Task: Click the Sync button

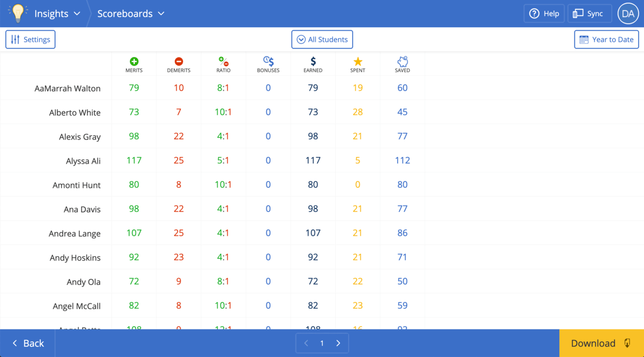Action: [589, 13]
